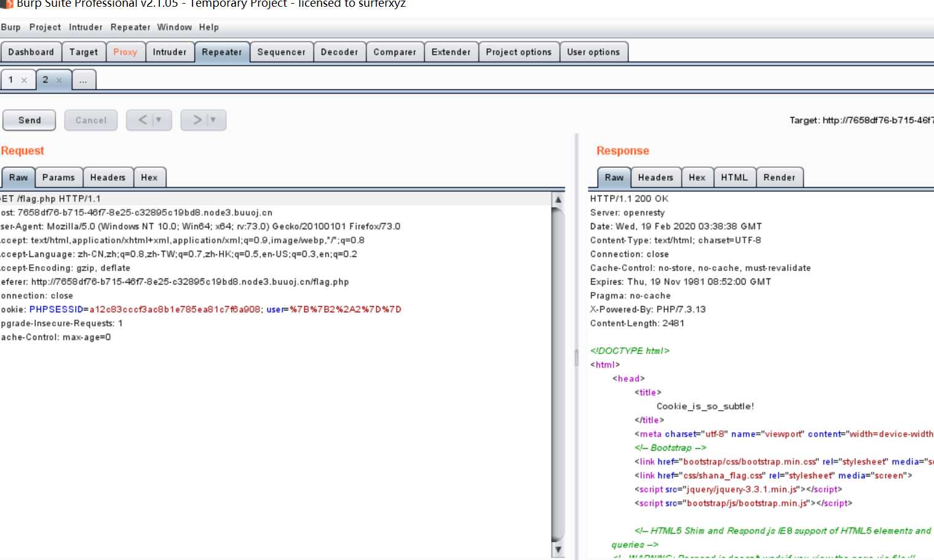934x560 pixels.
Task: Open the Project menu
Action: click(45, 27)
